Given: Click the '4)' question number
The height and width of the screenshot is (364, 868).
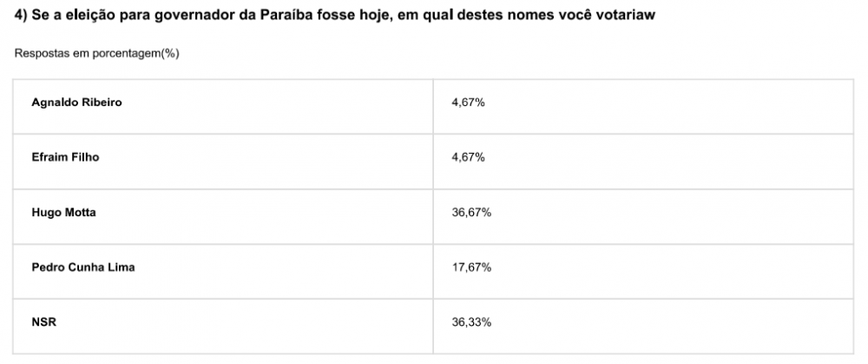Looking at the screenshot, I should [x=21, y=16].
